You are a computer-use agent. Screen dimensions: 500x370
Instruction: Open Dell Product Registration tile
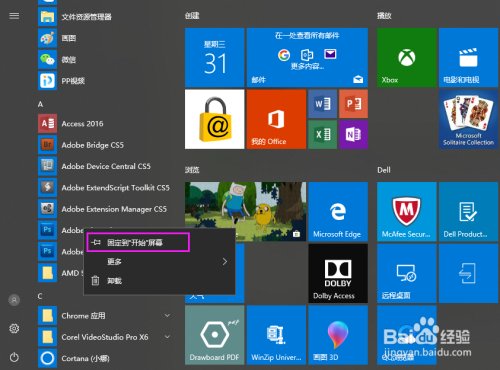(469, 212)
